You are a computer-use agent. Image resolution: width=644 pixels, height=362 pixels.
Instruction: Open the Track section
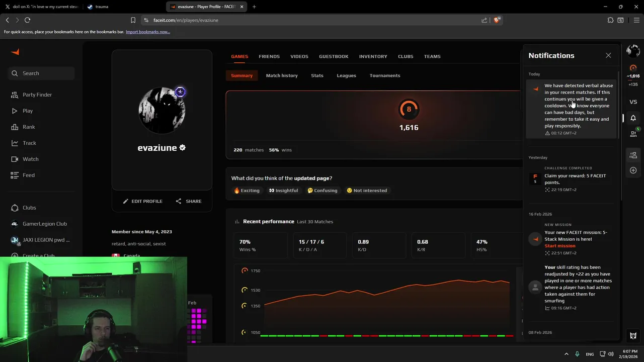[x=24, y=143]
